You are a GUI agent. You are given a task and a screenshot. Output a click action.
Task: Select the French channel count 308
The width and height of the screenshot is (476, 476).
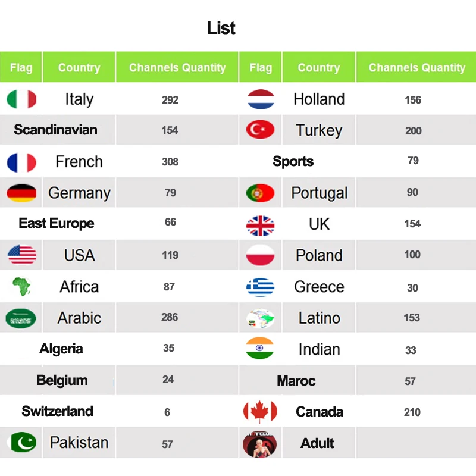coord(170,161)
